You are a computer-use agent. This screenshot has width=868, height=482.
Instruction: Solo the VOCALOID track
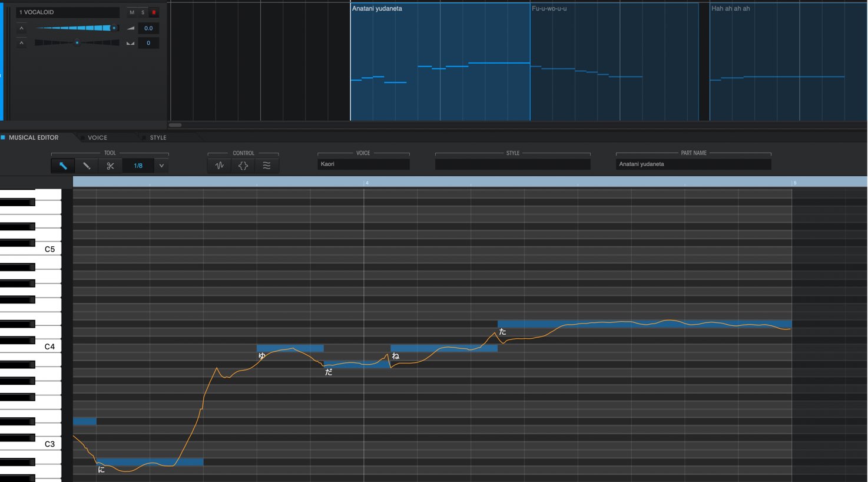(x=143, y=12)
